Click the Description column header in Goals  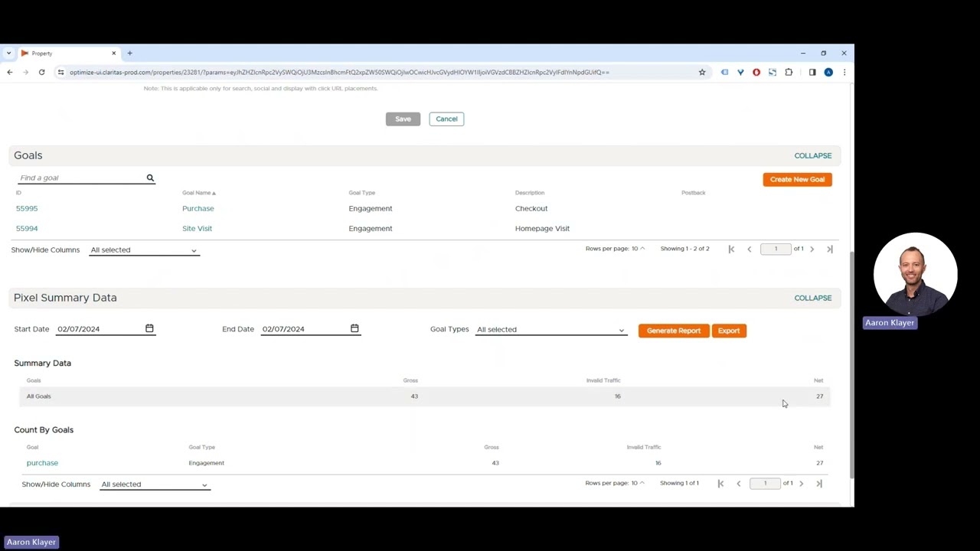point(530,193)
